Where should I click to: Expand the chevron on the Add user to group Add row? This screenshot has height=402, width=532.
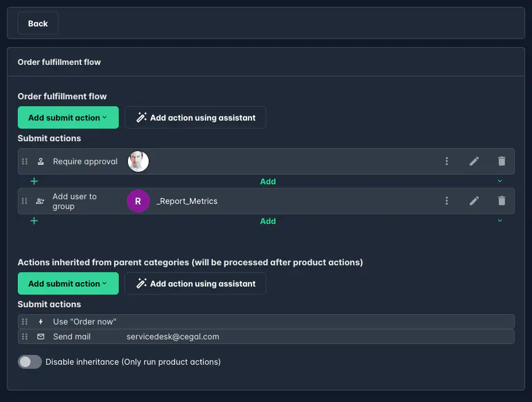click(499, 220)
